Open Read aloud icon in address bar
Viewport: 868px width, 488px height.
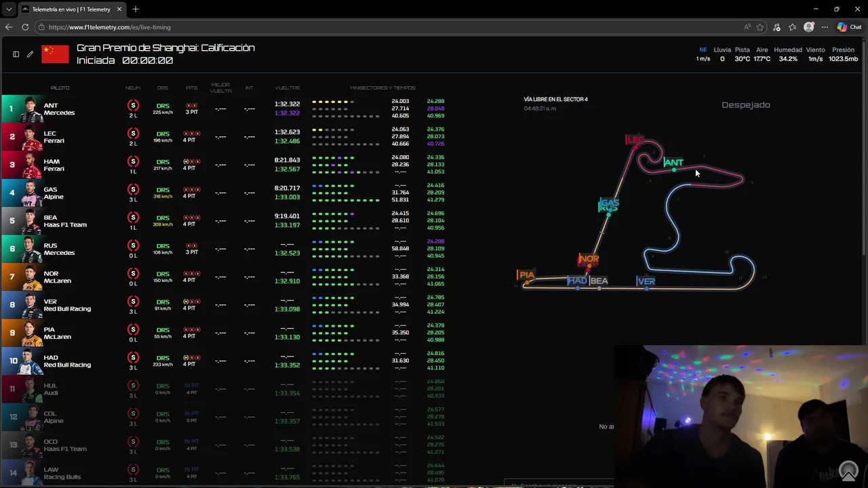pos(747,27)
